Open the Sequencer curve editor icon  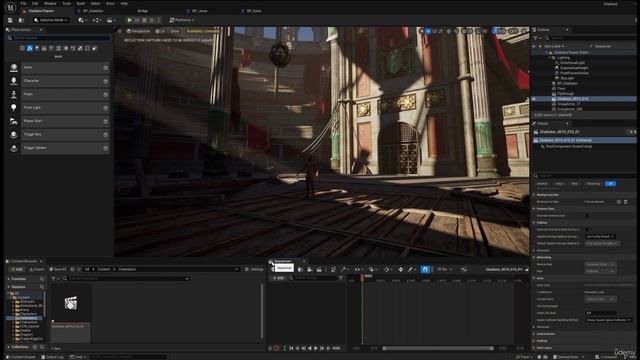pos(464,269)
